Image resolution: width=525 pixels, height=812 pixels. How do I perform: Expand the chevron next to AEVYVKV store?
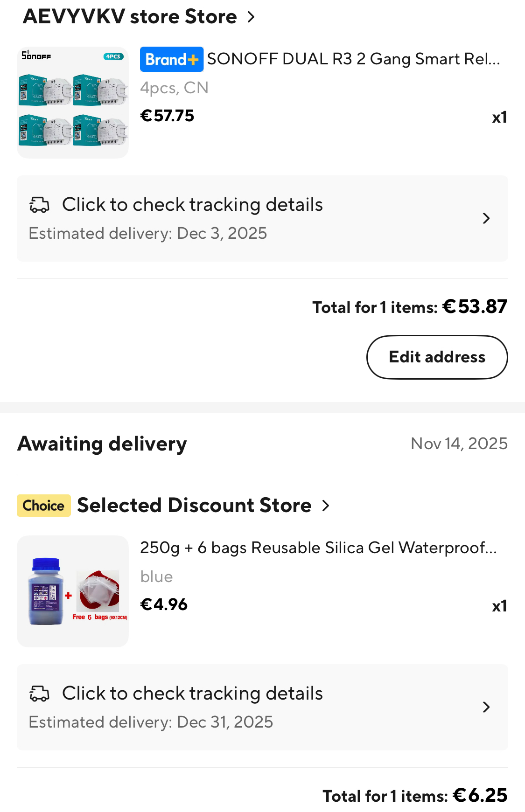tap(251, 17)
